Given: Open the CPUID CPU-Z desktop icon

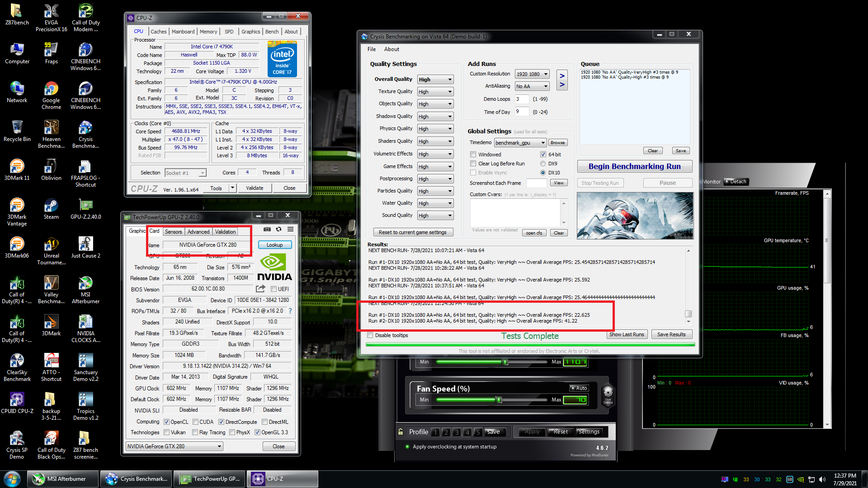Looking at the screenshot, I should pos(17,403).
